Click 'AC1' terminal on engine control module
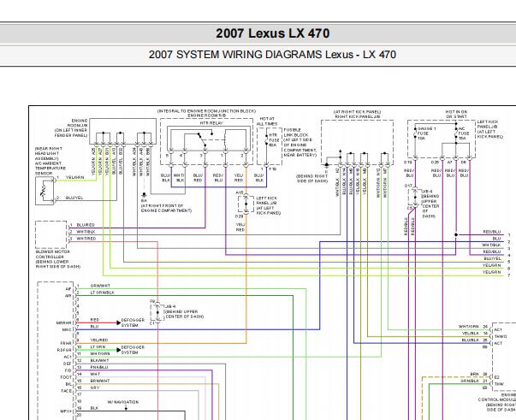The height and width of the screenshot is (420, 516). click(498, 329)
